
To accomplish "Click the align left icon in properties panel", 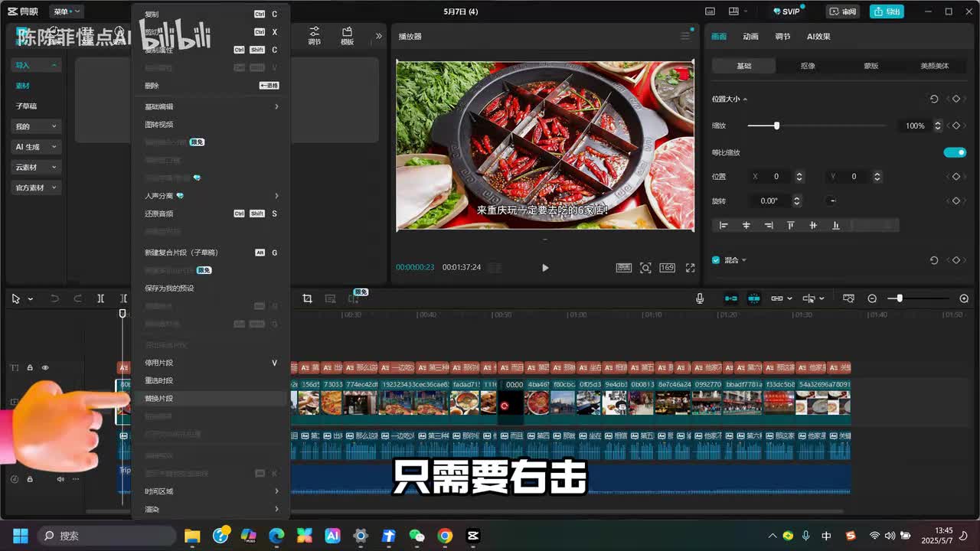I will click(724, 225).
